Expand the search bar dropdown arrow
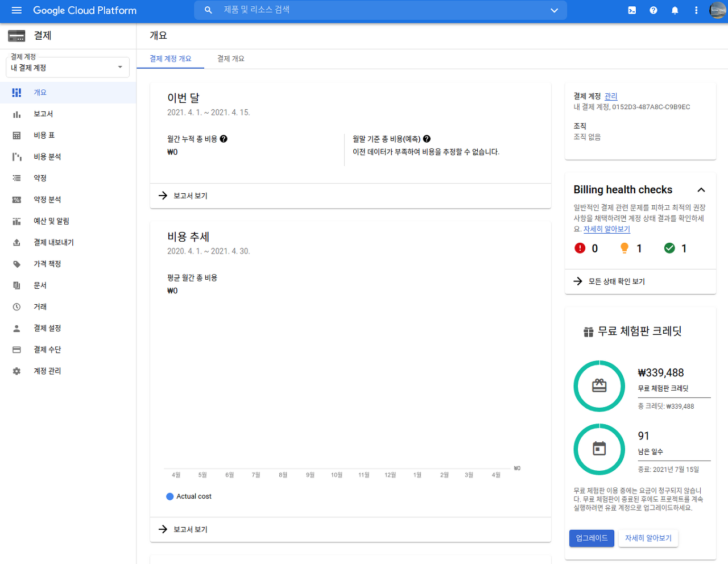Image resolution: width=728 pixels, height=564 pixels. [x=555, y=10]
